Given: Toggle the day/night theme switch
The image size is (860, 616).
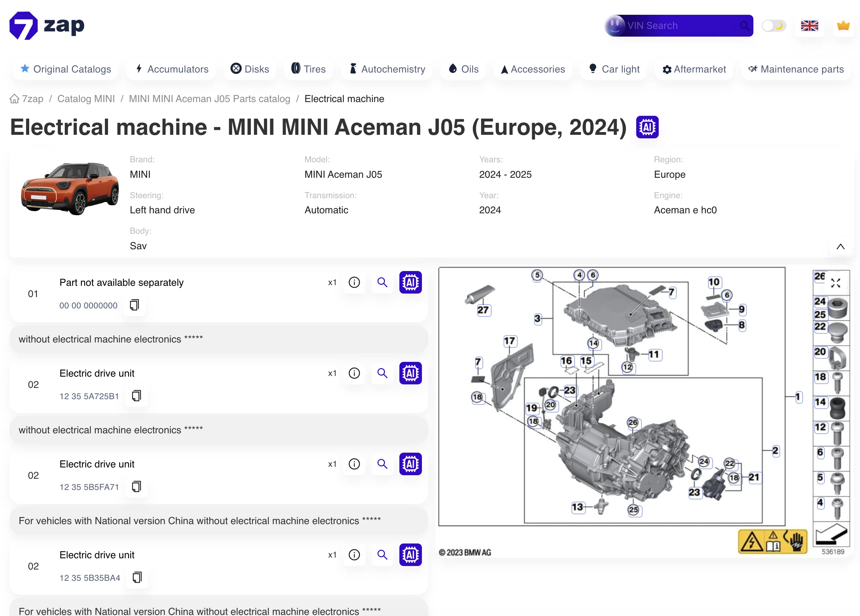Looking at the screenshot, I should [x=773, y=25].
